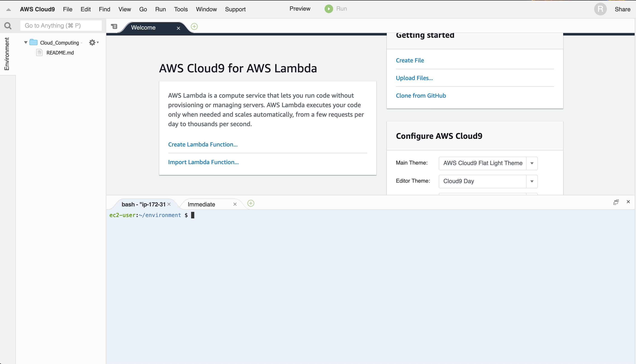
Task: Click Create Lambda Function... link
Action: [203, 144]
